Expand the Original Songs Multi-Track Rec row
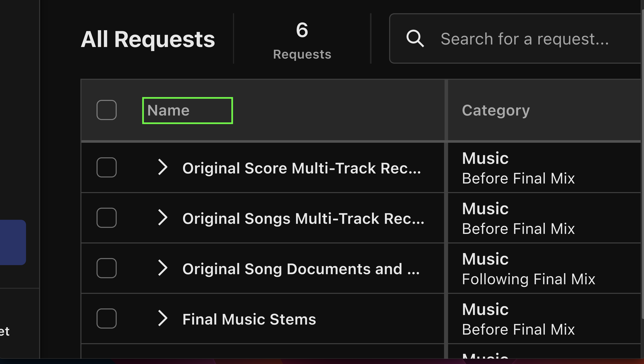 pos(163,218)
